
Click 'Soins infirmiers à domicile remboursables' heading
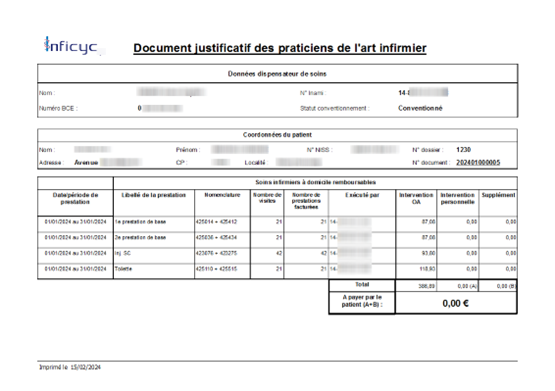click(315, 183)
